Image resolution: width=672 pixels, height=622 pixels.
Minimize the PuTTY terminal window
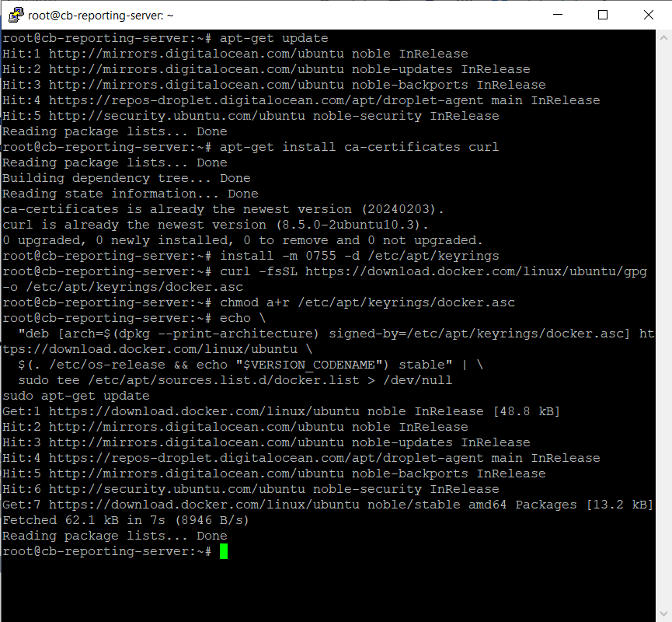click(558, 15)
